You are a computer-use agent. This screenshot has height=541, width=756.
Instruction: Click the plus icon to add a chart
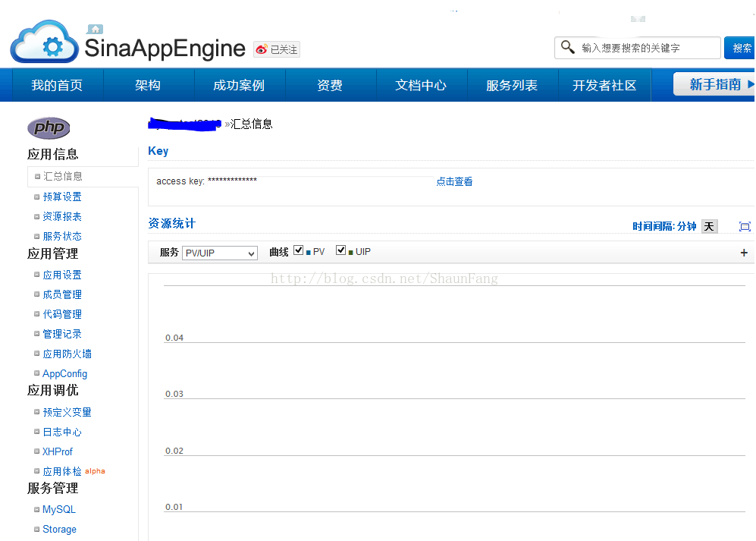[x=744, y=252]
